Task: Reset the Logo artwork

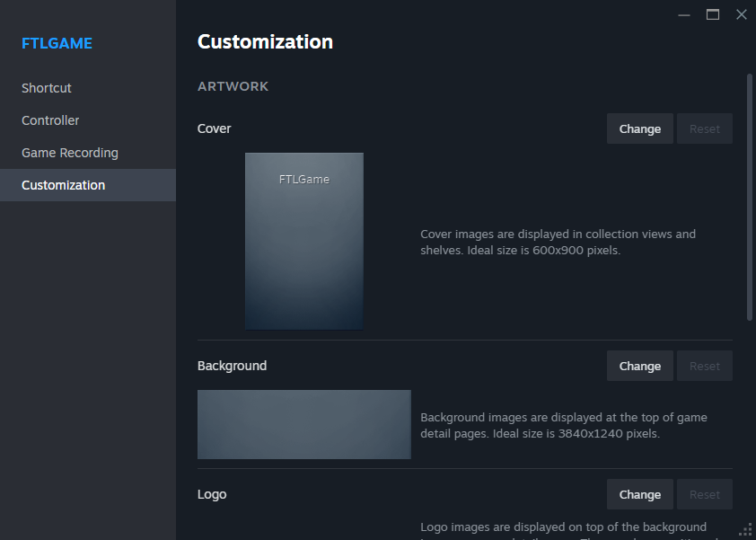Action: pyautogui.click(x=705, y=494)
